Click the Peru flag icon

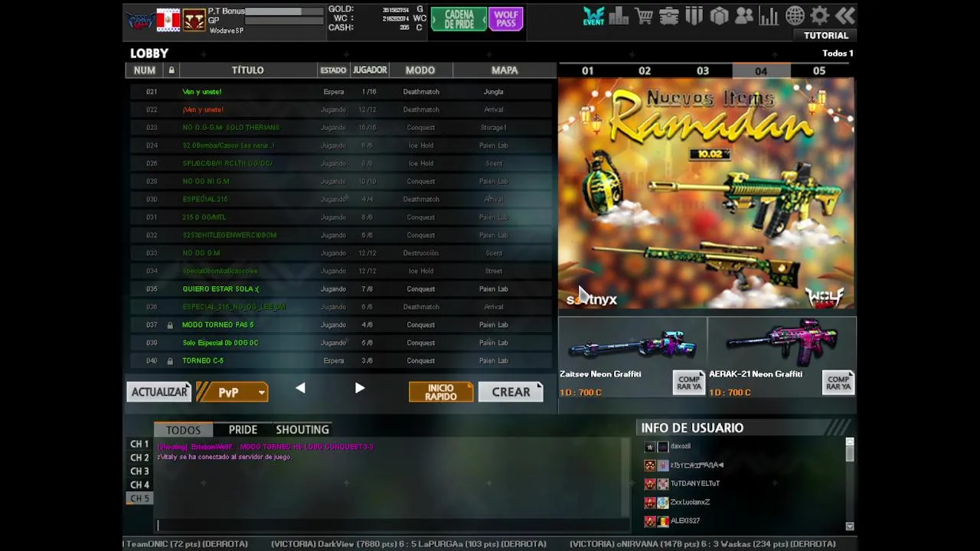(168, 21)
